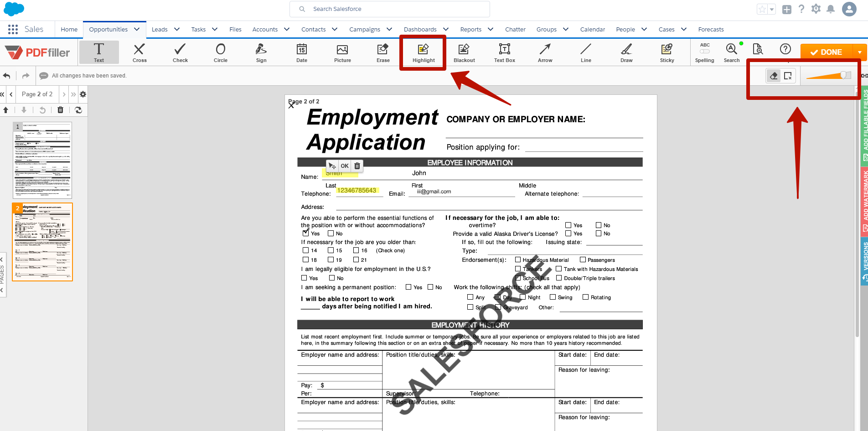Open the document preview magnifier icon
Image resolution: width=868 pixels, height=431 pixels.
pos(758,49)
